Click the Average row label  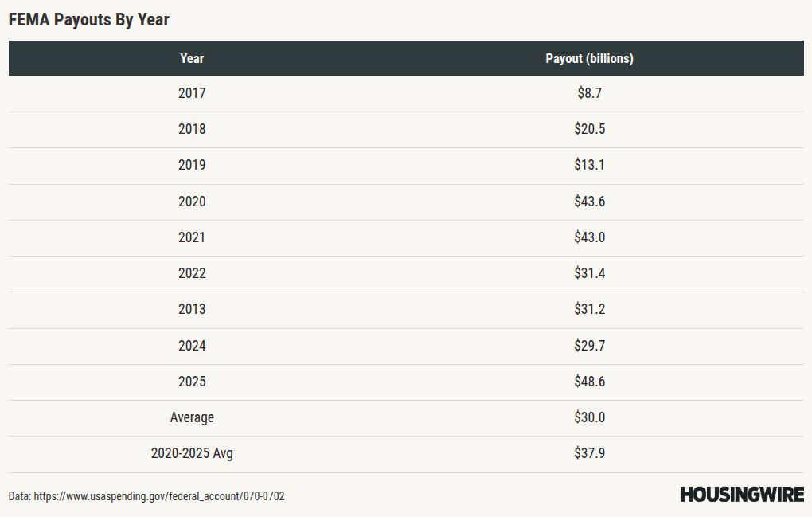click(x=192, y=417)
